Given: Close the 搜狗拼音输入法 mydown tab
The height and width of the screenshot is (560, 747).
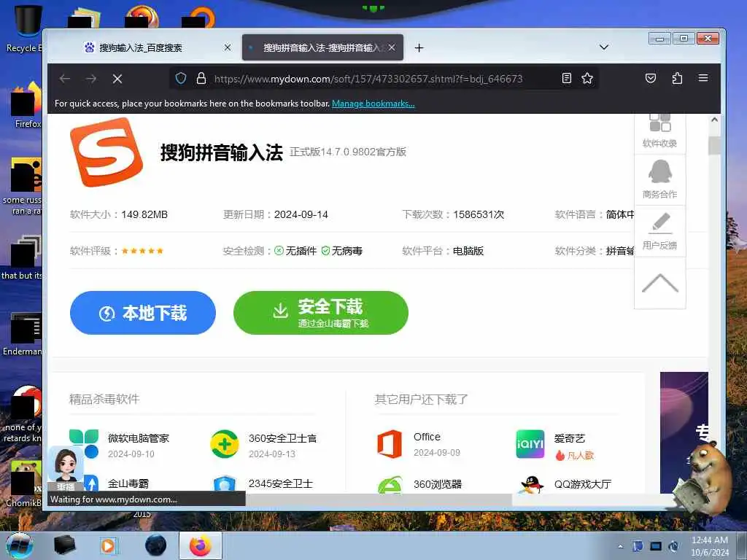Looking at the screenshot, I should [392, 47].
